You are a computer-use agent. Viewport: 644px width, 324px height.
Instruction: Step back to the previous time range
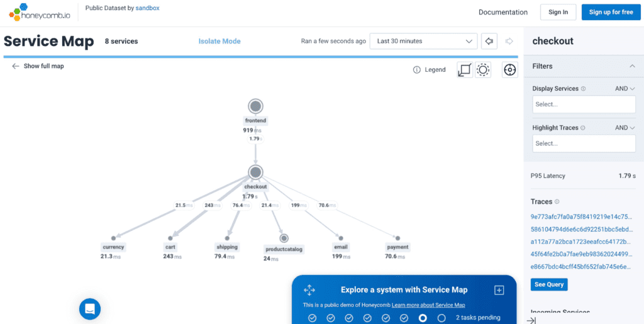[x=489, y=42]
